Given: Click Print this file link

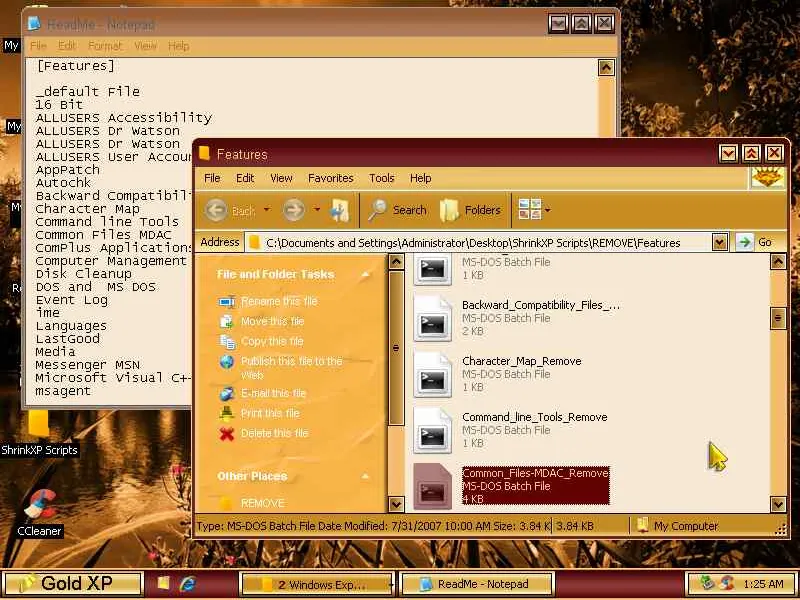Looking at the screenshot, I should 270,413.
